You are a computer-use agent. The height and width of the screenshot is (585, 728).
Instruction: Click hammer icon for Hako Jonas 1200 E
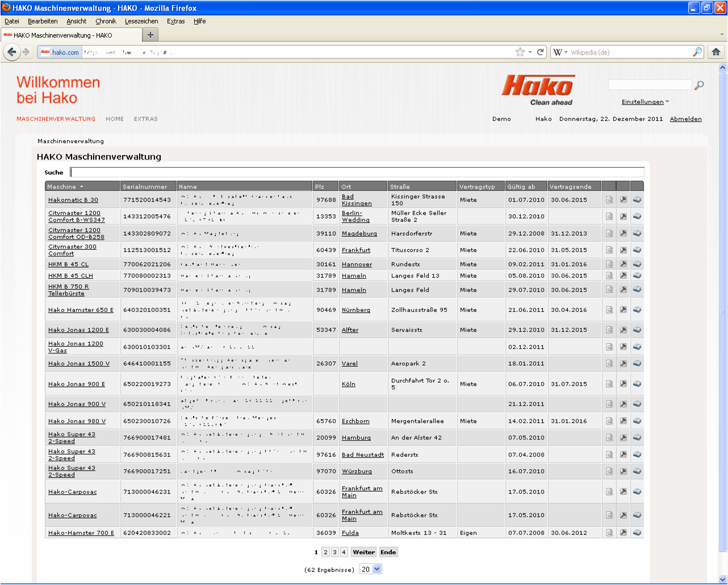tap(623, 330)
